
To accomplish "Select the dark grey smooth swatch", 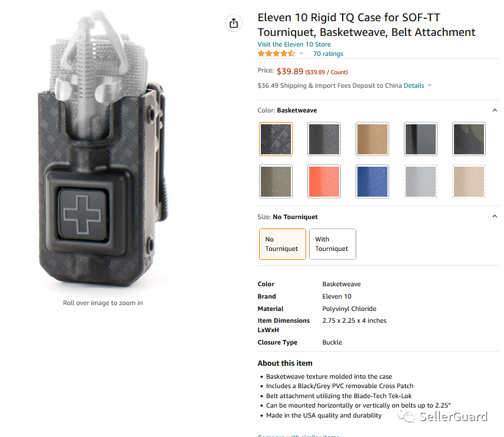I will [420, 139].
